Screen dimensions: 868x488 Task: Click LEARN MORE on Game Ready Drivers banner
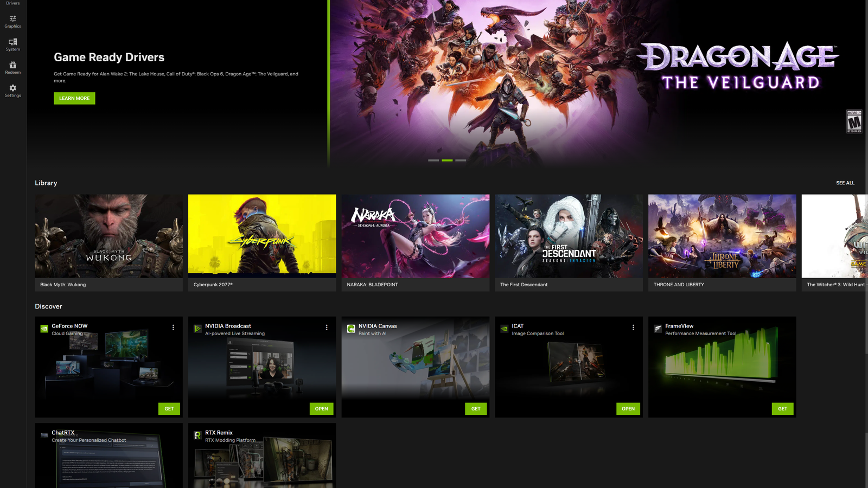pyautogui.click(x=74, y=98)
